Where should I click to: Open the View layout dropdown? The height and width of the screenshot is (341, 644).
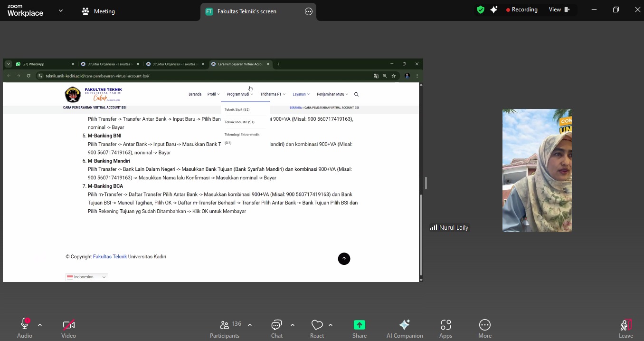pos(559,10)
